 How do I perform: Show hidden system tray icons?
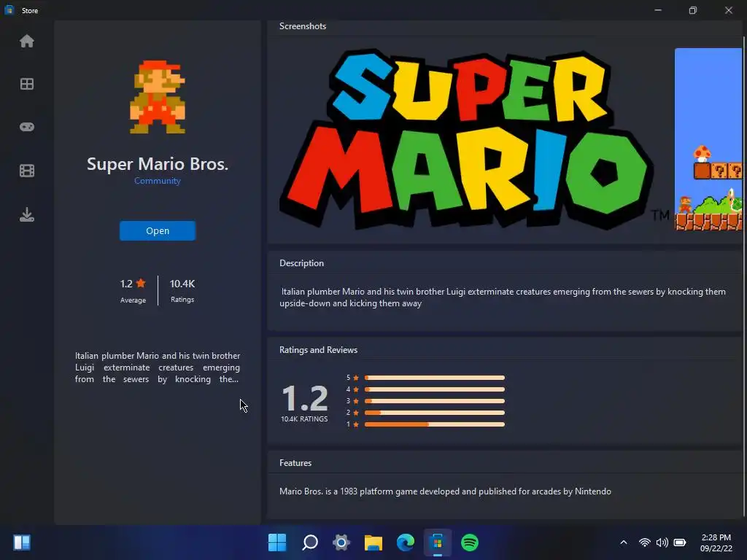coord(623,542)
